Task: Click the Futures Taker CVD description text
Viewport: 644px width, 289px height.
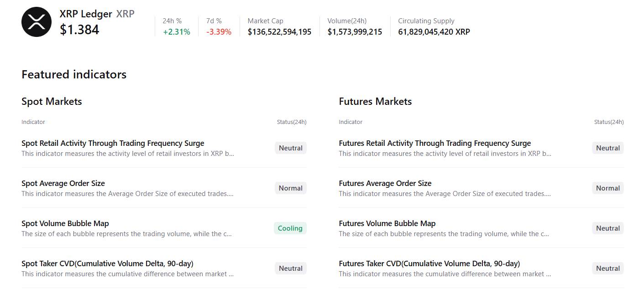Action: click(445, 274)
